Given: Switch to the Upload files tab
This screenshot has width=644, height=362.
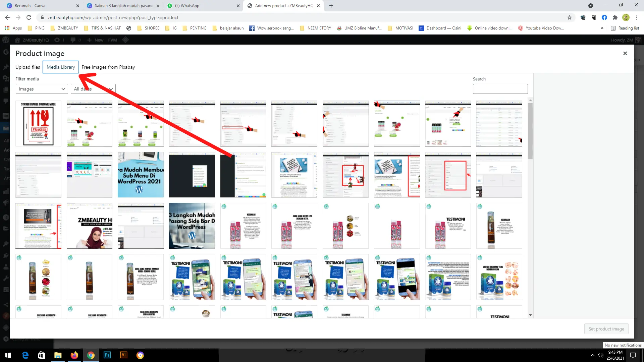Looking at the screenshot, I should pyautogui.click(x=28, y=67).
